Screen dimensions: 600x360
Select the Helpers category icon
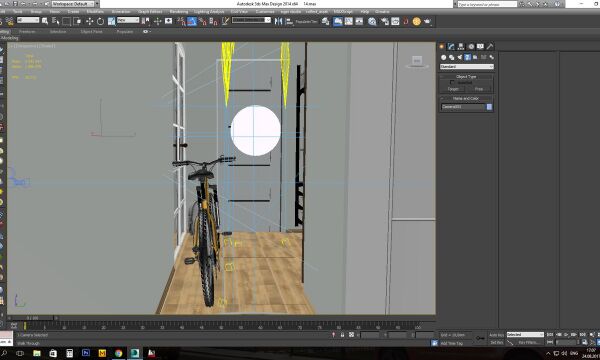[475, 57]
